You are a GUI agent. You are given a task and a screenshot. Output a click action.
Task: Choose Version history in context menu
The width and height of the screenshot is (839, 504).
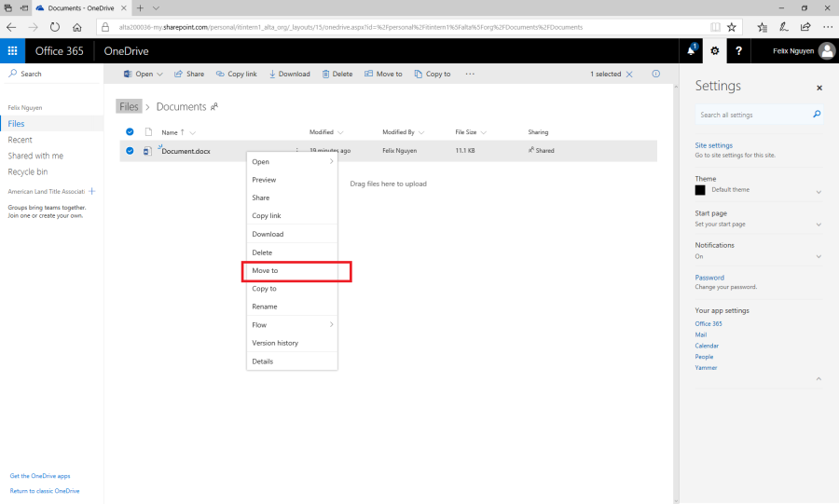click(x=292, y=343)
